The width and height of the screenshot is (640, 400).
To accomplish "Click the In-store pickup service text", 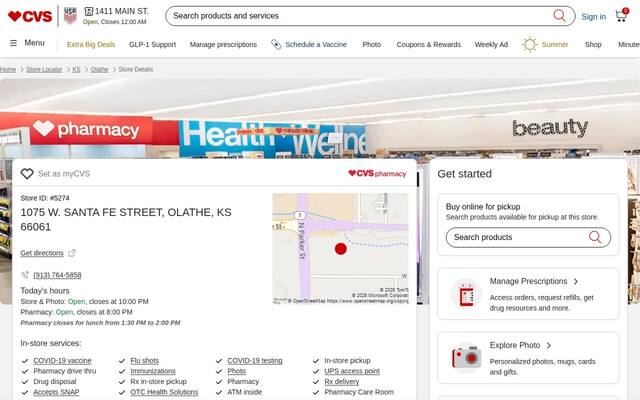I will (347, 361).
